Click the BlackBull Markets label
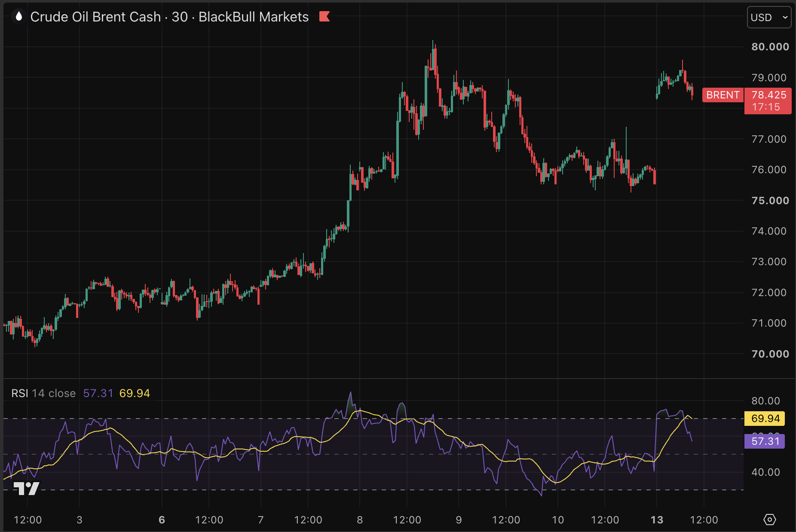The height and width of the screenshot is (532, 796). pos(254,17)
